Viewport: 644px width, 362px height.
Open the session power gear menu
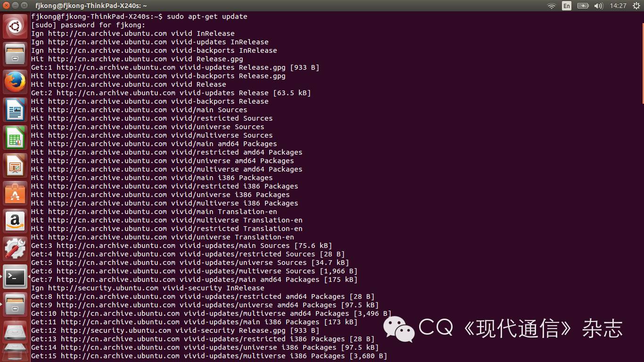click(x=636, y=6)
